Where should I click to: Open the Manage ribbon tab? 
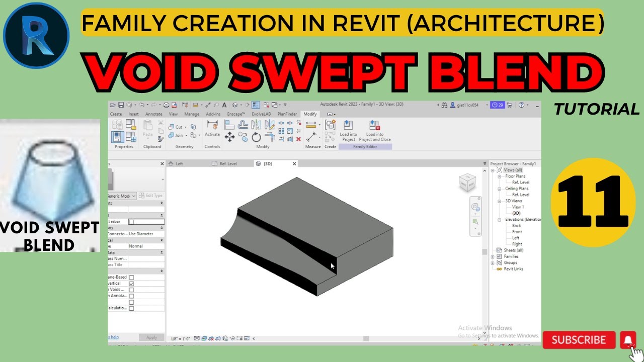coord(192,114)
